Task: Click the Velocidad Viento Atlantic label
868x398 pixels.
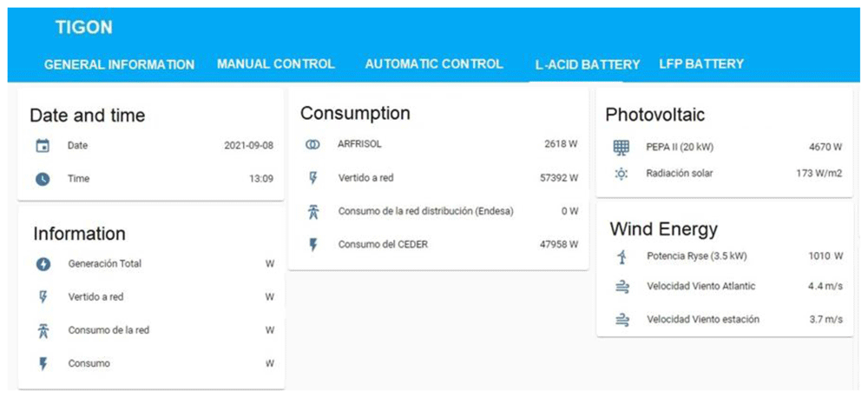Action: pyautogui.click(x=700, y=287)
